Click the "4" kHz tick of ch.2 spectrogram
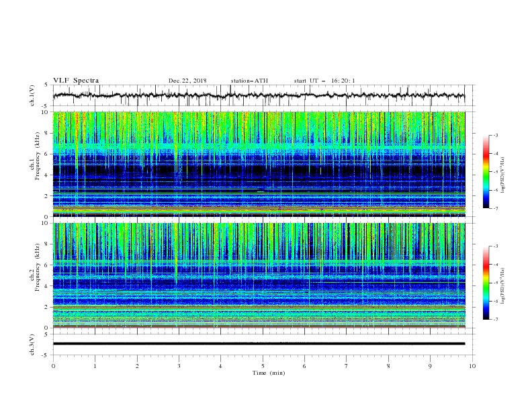Screen dimensions: 532x411 pos(46,286)
